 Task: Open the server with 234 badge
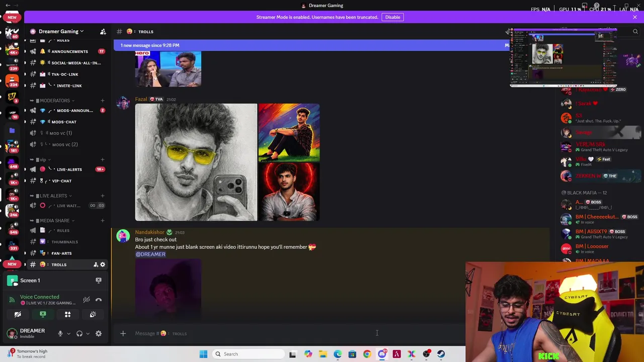click(12, 80)
